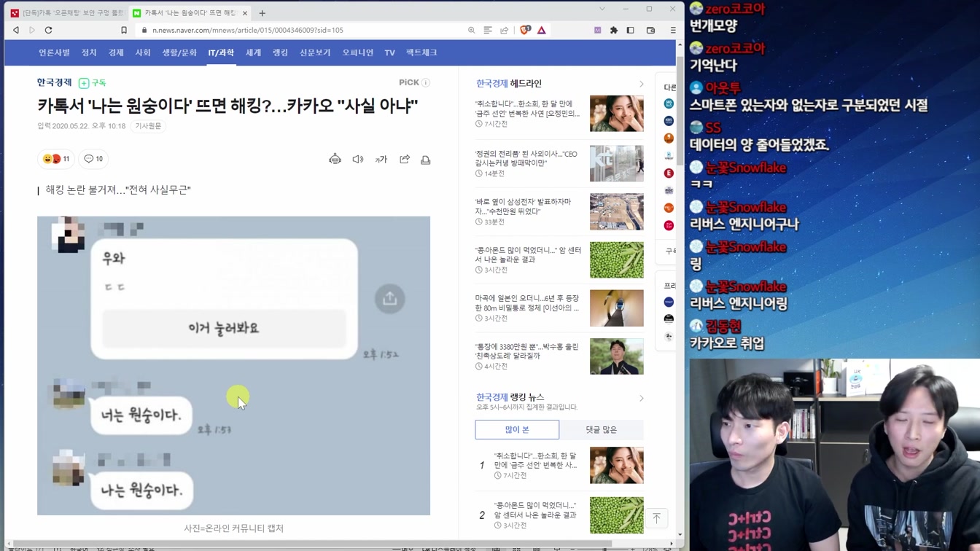Open the browser hamburger menu
The image size is (980, 551).
tap(673, 30)
